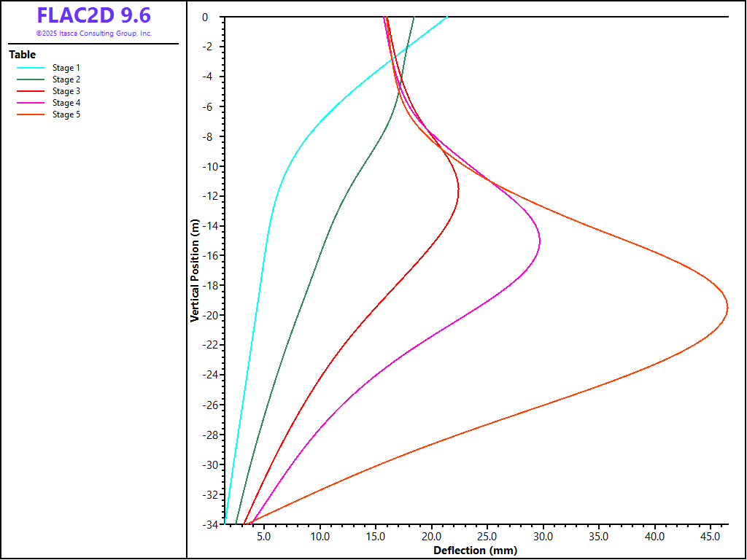Select the Table legend heading
Image resolution: width=747 pixels, height=560 pixels.
pos(22,55)
